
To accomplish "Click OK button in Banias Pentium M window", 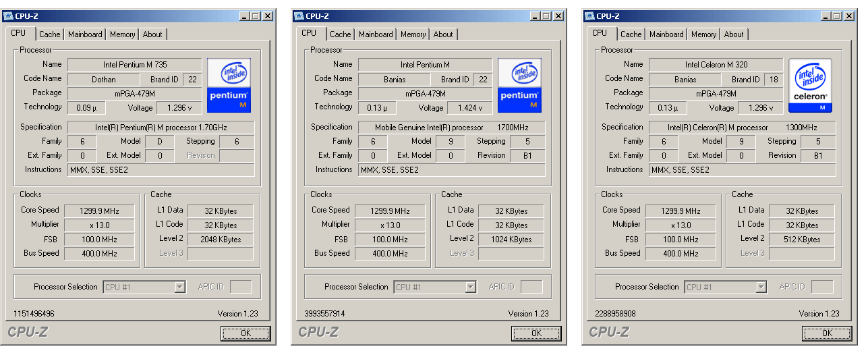I will pyautogui.click(x=536, y=333).
